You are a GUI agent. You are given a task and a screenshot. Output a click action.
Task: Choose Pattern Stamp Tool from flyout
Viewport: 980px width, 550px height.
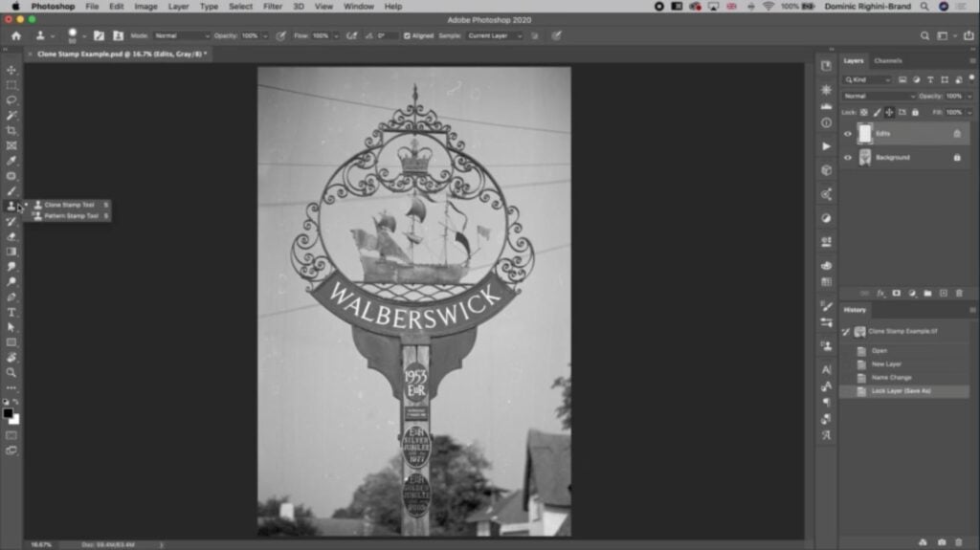point(70,216)
